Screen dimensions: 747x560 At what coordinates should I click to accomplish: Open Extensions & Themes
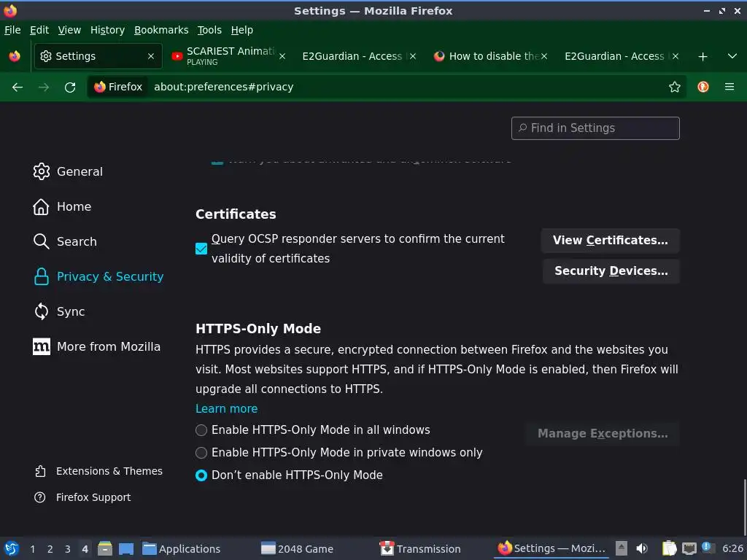[98, 471]
